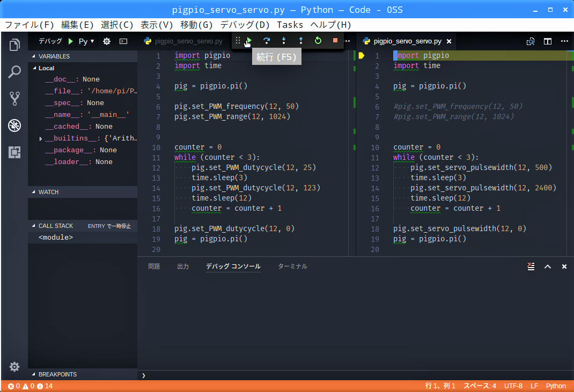Open the Manage gear at sidebar bottom
The height and width of the screenshot is (392, 574).
(14, 367)
